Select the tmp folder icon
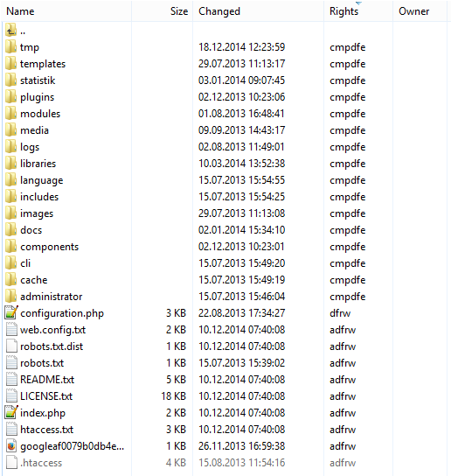This screenshot has width=451, height=476. pos(11,47)
